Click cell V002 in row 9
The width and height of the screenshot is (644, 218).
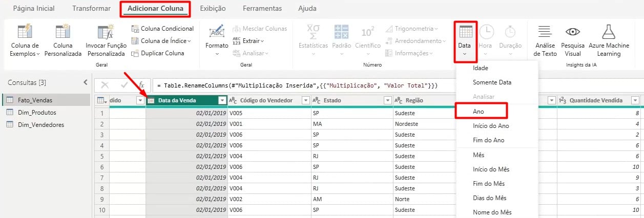click(269, 199)
